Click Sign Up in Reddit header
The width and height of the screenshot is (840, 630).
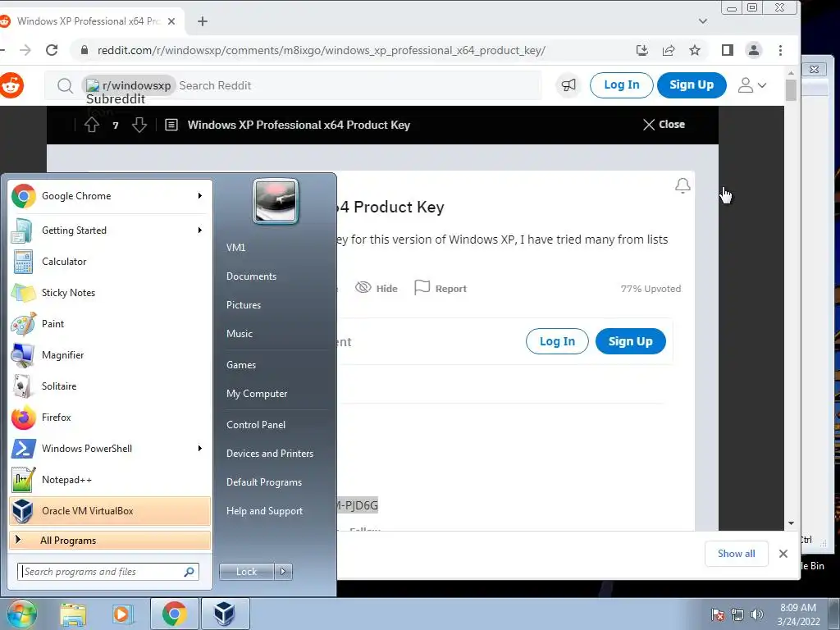click(692, 84)
